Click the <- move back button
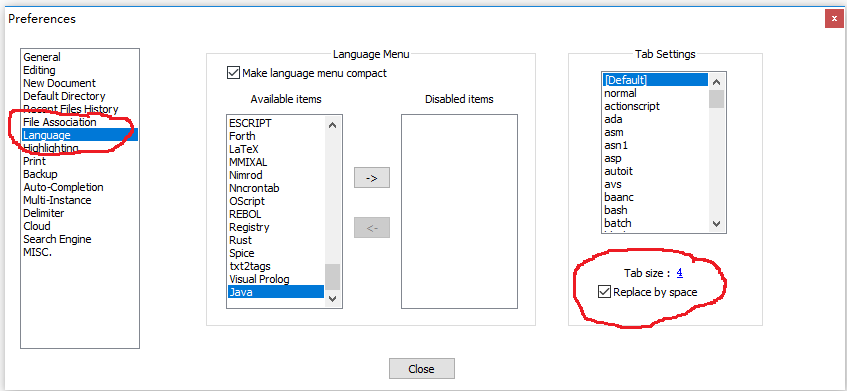The height and width of the screenshot is (391, 847). pos(372,228)
